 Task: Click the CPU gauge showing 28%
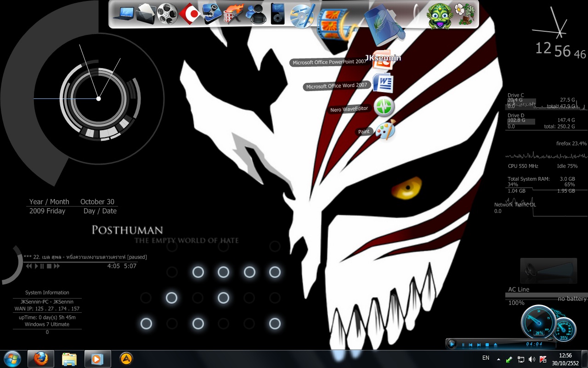pos(538,322)
